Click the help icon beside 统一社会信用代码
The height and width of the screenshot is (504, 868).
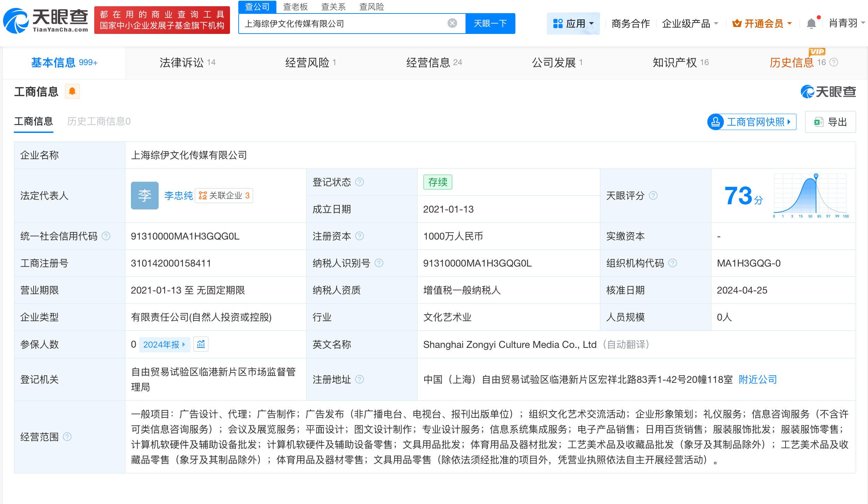(x=106, y=236)
